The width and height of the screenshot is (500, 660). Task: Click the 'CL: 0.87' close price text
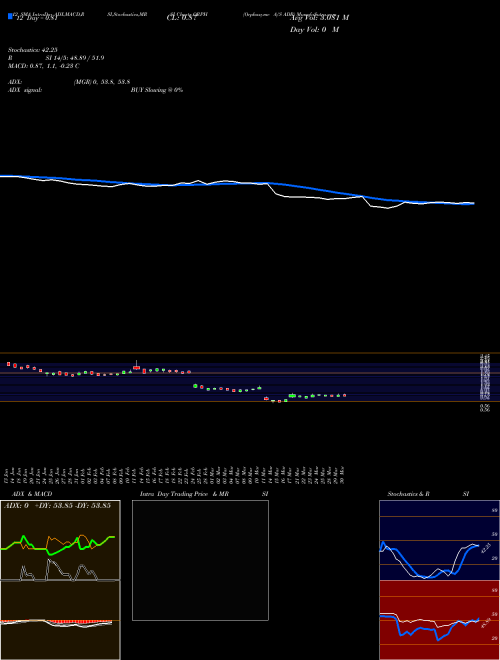click(181, 18)
